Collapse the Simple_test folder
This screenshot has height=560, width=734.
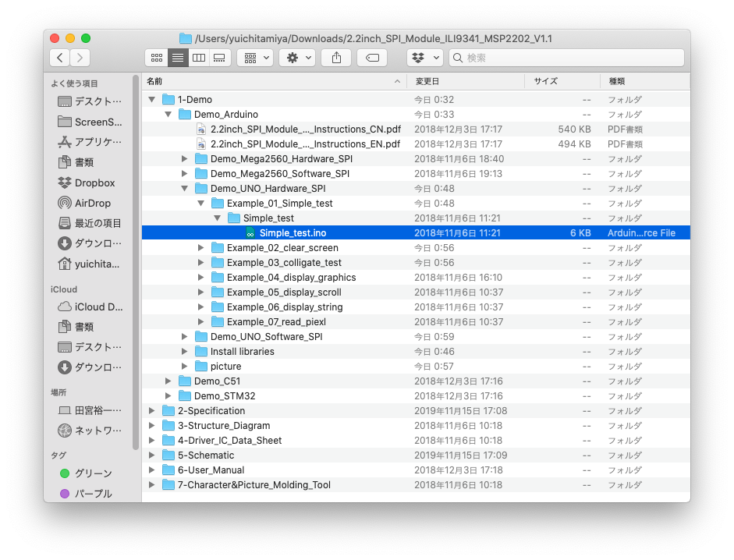point(217,218)
